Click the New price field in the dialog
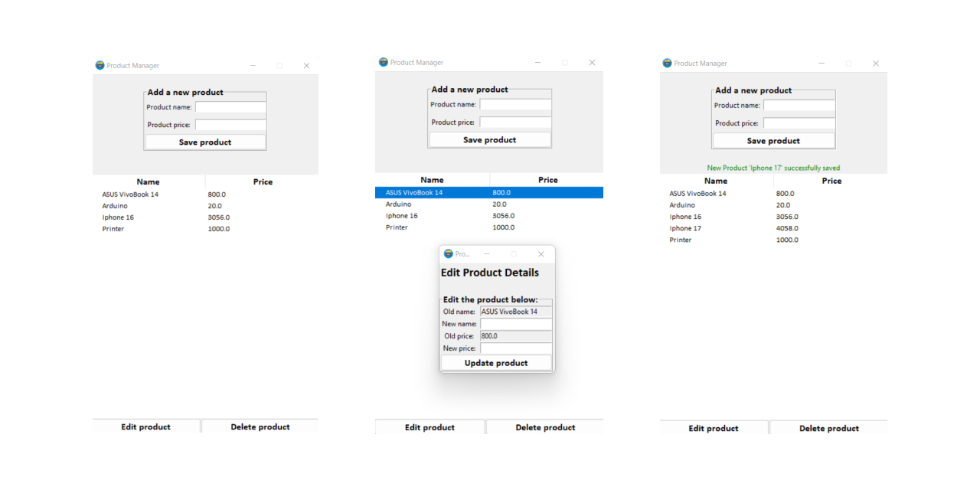980x490 pixels. click(x=515, y=348)
